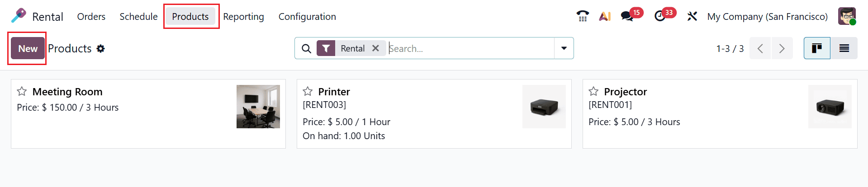Screen dimensions: 868x187
Task: Remove the Rental filter from search
Action: 375,48
